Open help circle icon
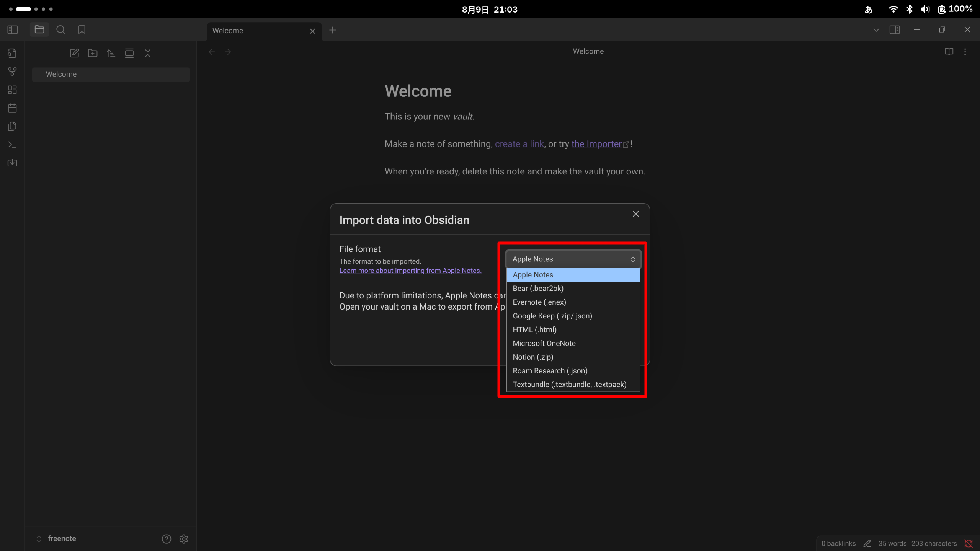980x551 pixels. click(x=167, y=539)
